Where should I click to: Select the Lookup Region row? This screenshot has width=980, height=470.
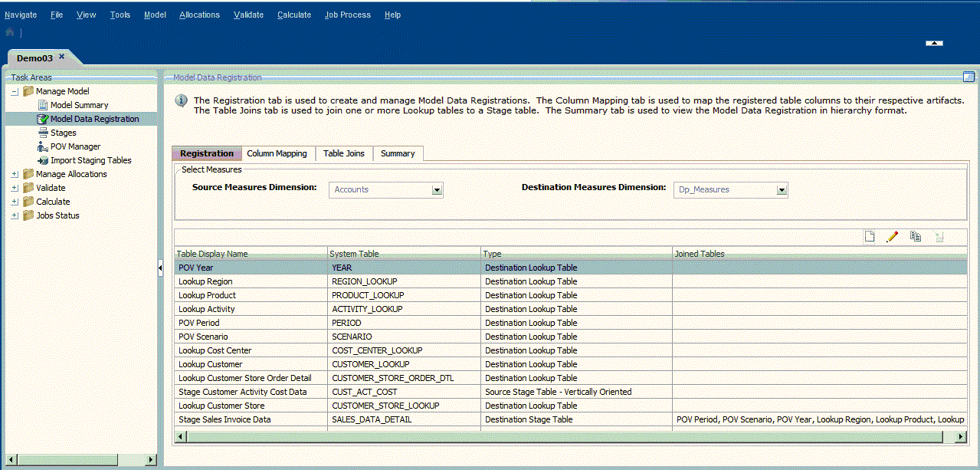click(571, 281)
